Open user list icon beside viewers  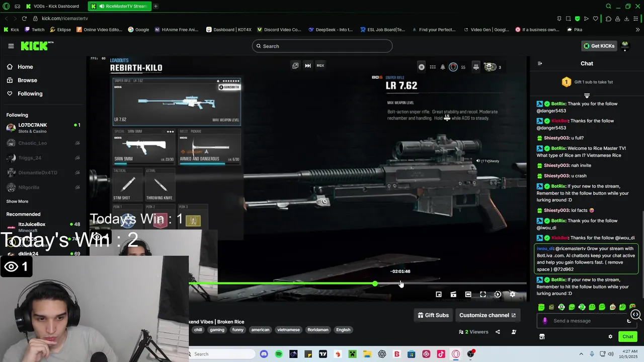tap(514, 332)
